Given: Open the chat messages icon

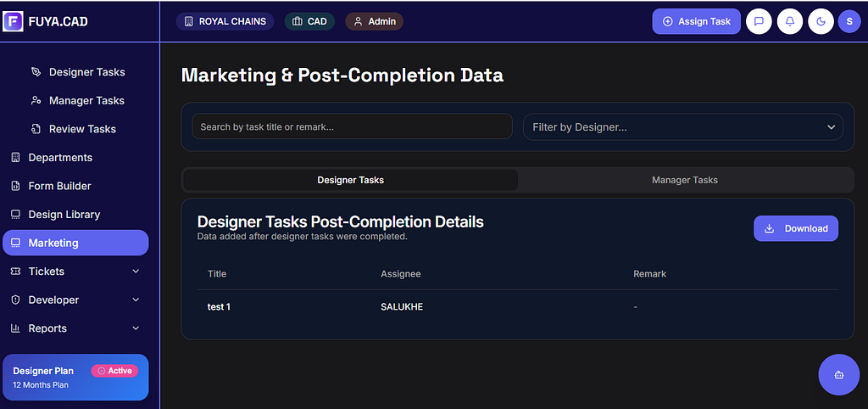Looking at the screenshot, I should (759, 21).
